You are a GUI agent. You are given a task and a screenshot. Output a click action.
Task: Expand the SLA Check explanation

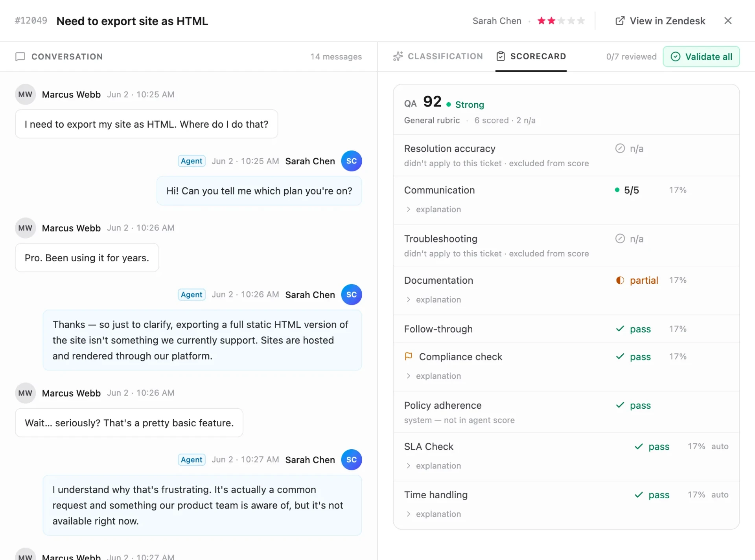coord(433,466)
